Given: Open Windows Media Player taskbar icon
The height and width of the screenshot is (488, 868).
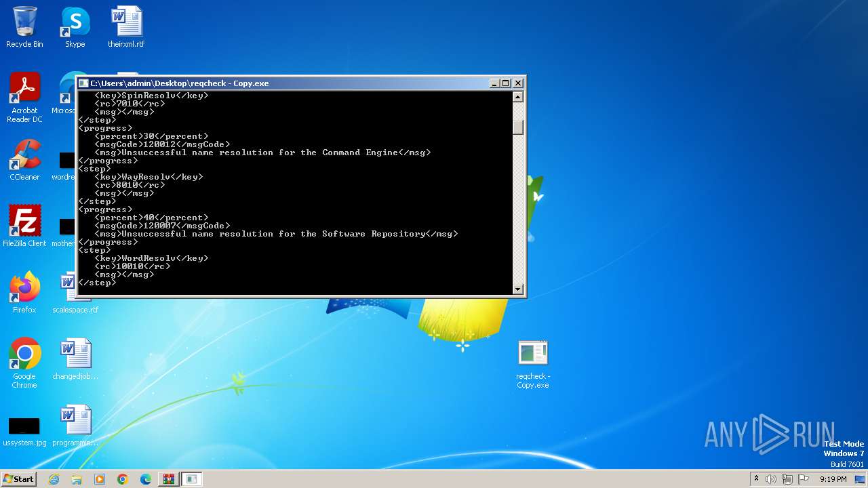Looking at the screenshot, I should 100,479.
